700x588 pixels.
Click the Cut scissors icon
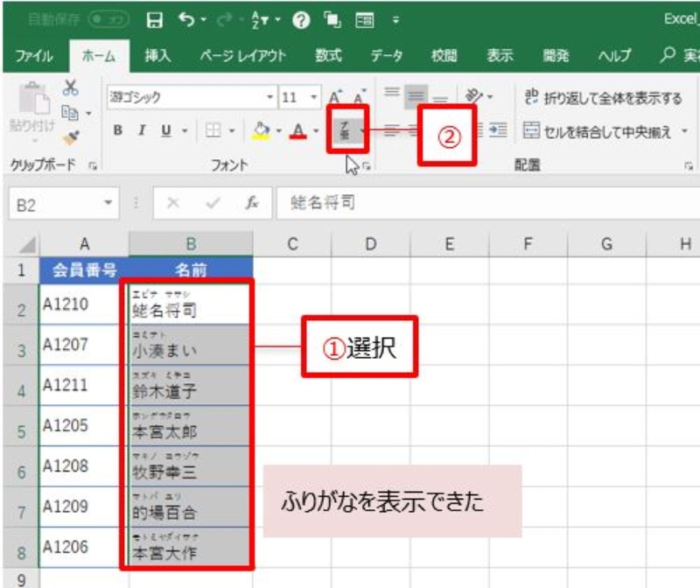(x=71, y=88)
